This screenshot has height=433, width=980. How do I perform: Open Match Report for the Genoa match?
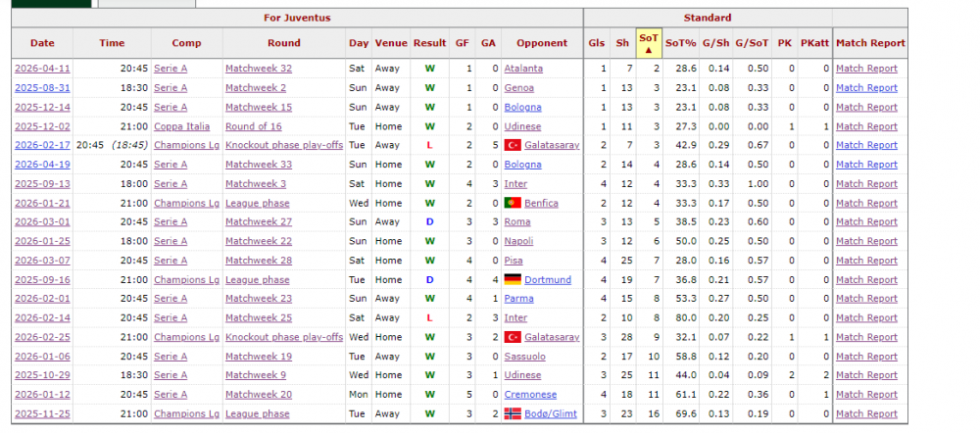click(866, 87)
